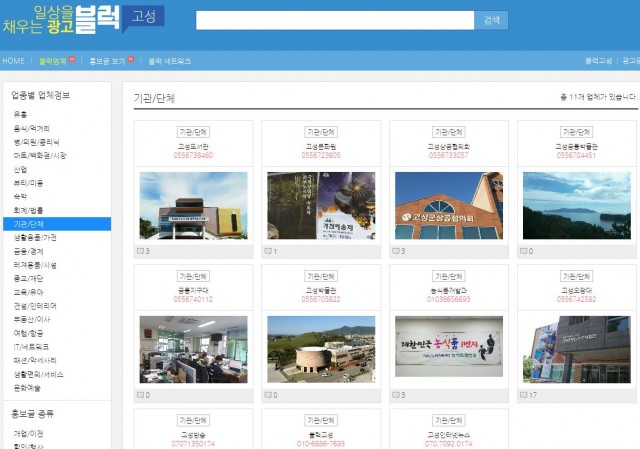The height and width of the screenshot is (449, 640).
Task: Click the 검색 search button
Action: pos(491,20)
